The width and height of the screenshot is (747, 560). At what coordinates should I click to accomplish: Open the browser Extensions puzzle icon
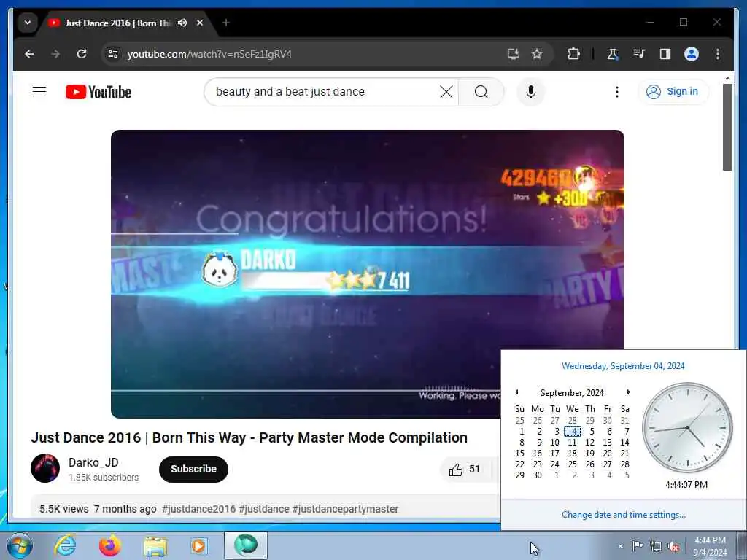[x=573, y=54]
